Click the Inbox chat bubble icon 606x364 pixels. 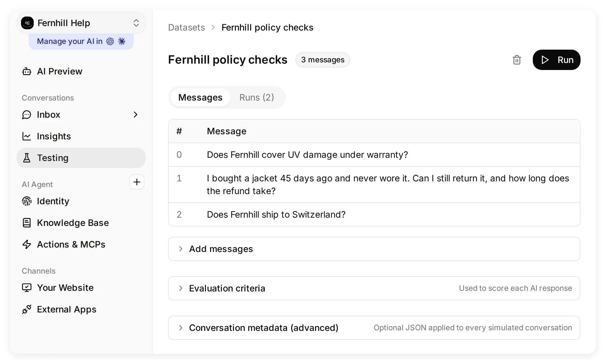pos(27,115)
